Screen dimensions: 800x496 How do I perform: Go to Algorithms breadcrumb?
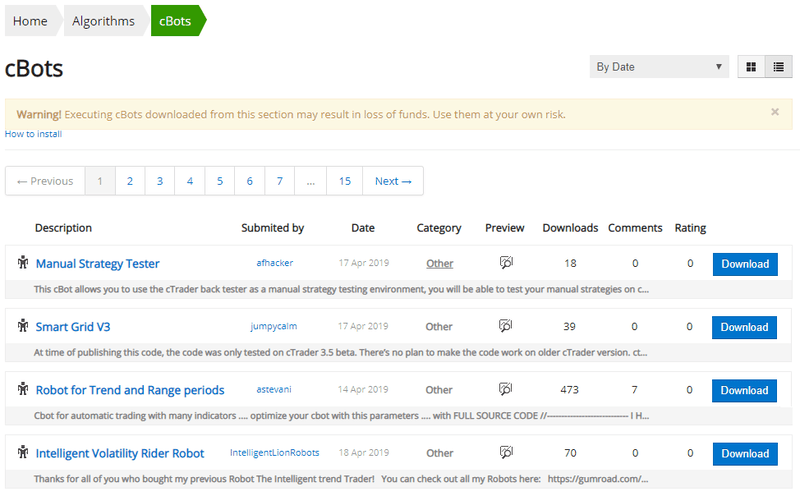tap(104, 21)
